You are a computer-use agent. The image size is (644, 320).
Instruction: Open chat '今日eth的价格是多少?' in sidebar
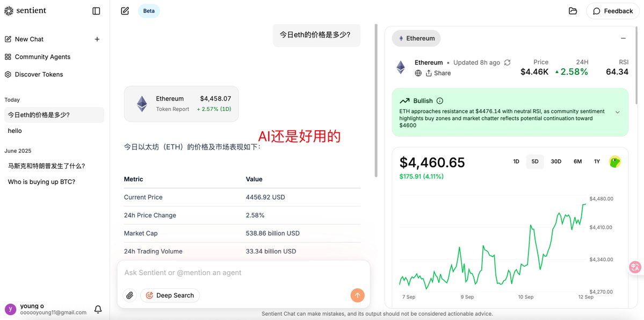coord(54,115)
